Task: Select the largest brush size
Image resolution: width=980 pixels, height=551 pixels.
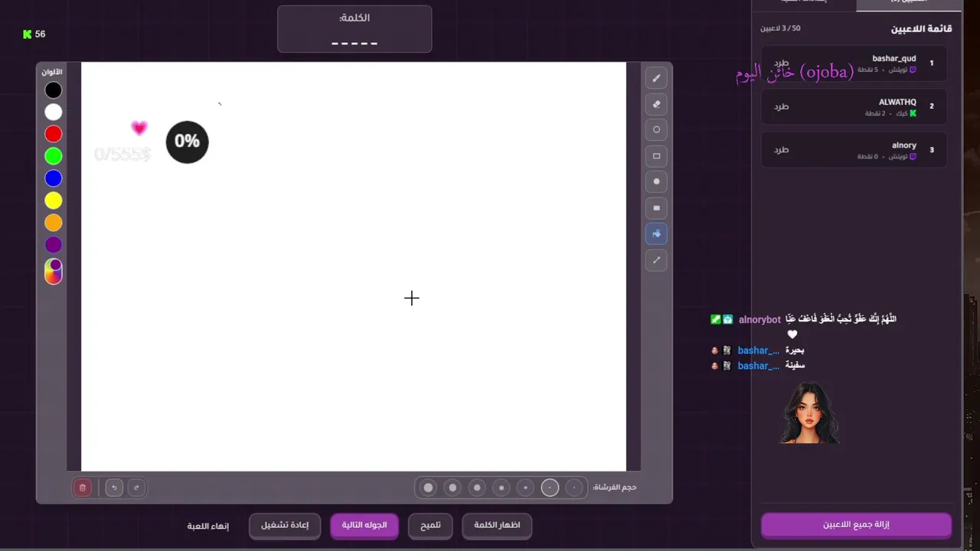Action: [428, 487]
